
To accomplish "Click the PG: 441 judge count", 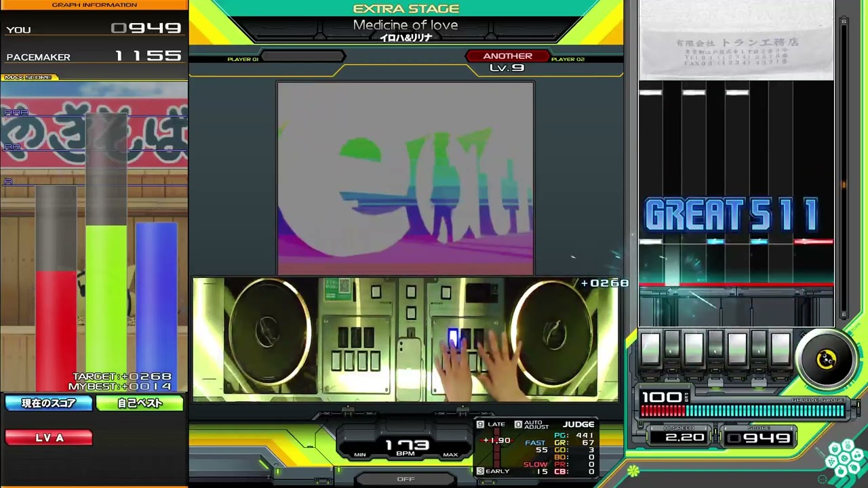I will (x=574, y=436).
